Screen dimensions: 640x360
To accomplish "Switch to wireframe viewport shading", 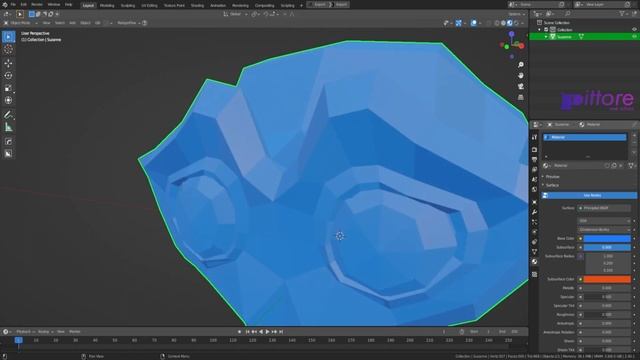I will 497,23.
